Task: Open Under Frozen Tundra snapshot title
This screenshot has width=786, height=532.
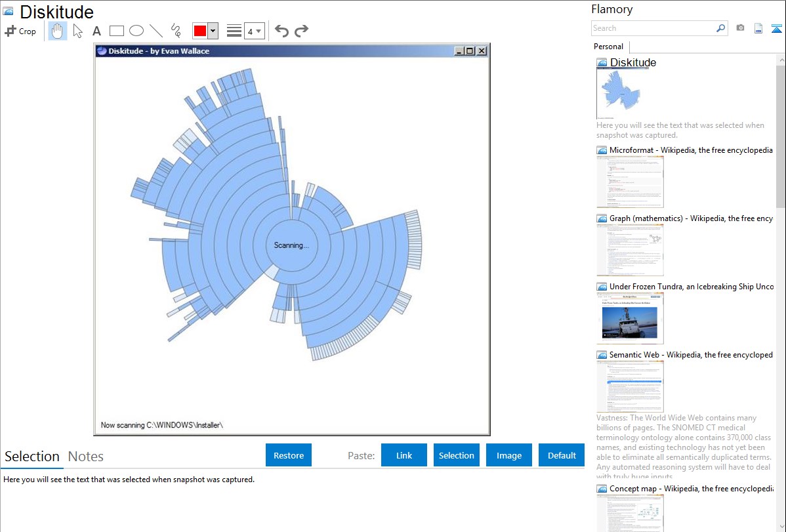Action: tap(692, 287)
